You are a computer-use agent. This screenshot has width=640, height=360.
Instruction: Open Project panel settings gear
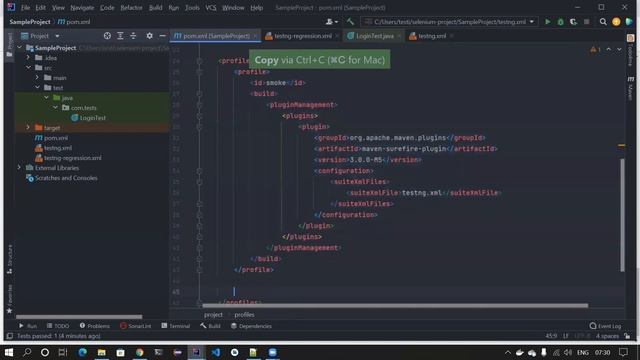coord(149,36)
